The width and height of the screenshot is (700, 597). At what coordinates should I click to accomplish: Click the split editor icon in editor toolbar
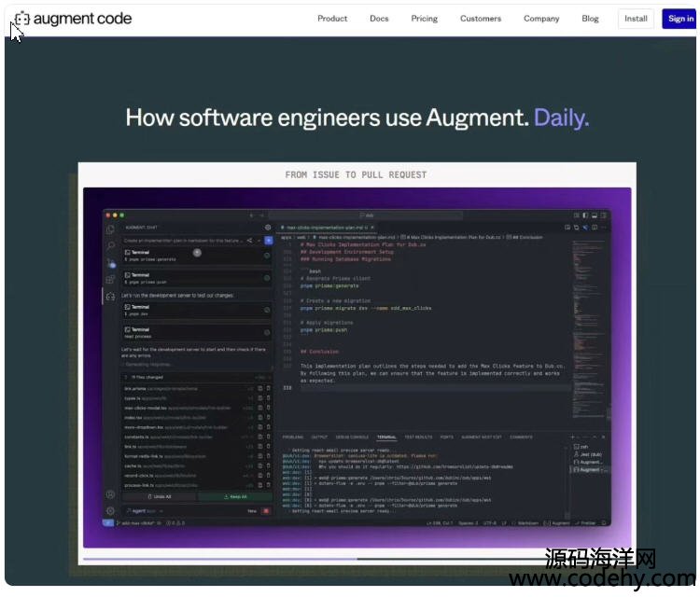(595, 228)
